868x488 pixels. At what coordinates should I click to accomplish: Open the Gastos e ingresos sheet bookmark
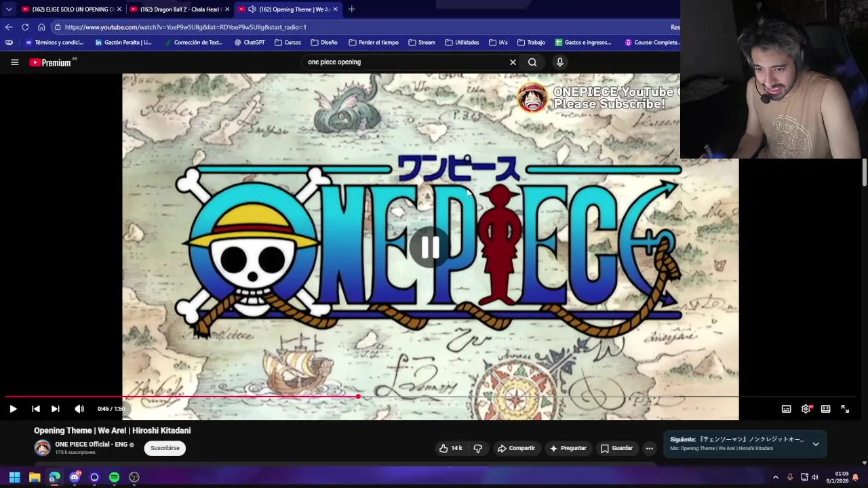point(583,43)
